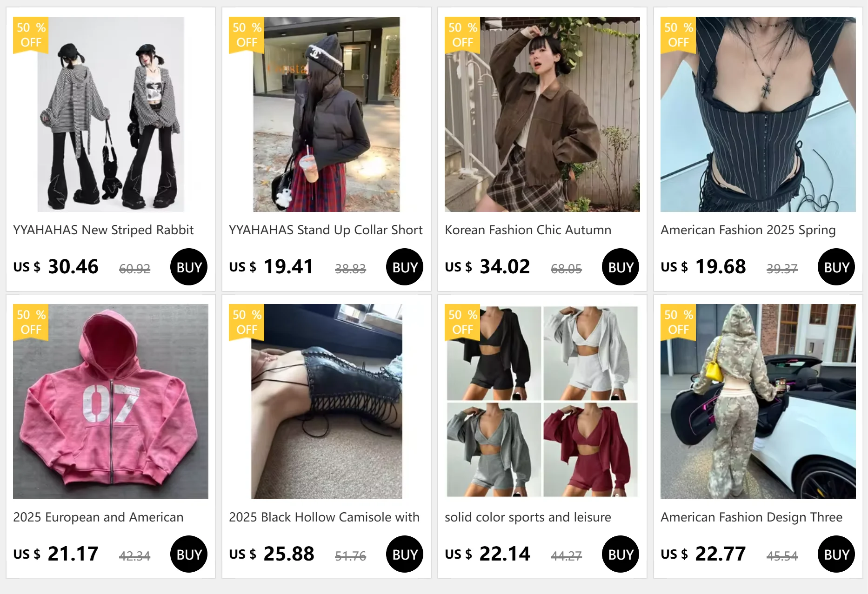The image size is (868, 594).
Task: Open the four-color sports set image
Action: 542,402
